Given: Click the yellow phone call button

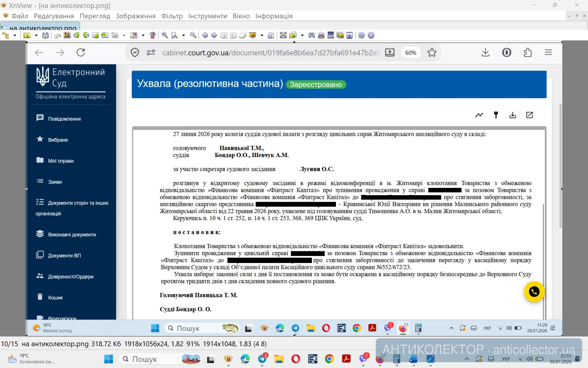Looking at the screenshot, I should click(534, 292).
